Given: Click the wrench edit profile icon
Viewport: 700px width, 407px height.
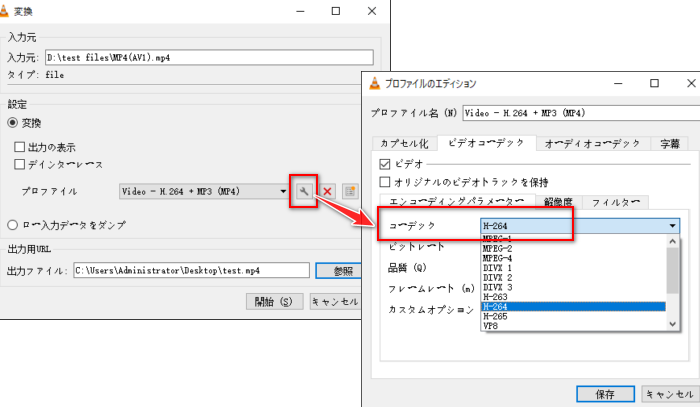Looking at the screenshot, I should [x=304, y=191].
